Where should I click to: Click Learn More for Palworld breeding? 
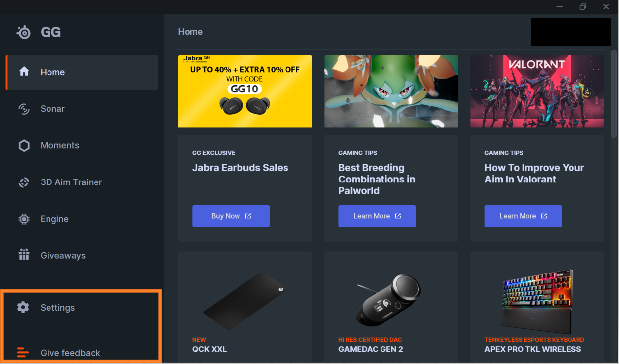click(x=377, y=216)
